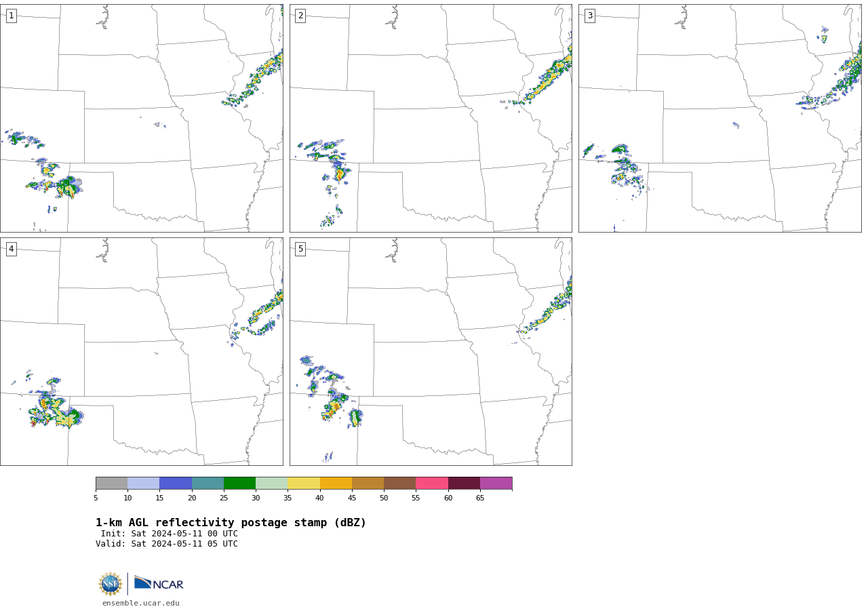The height and width of the screenshot is (611, 868).
Task: Click the pale green 30-35 dBZ swatch
Action: coord(272,484)
